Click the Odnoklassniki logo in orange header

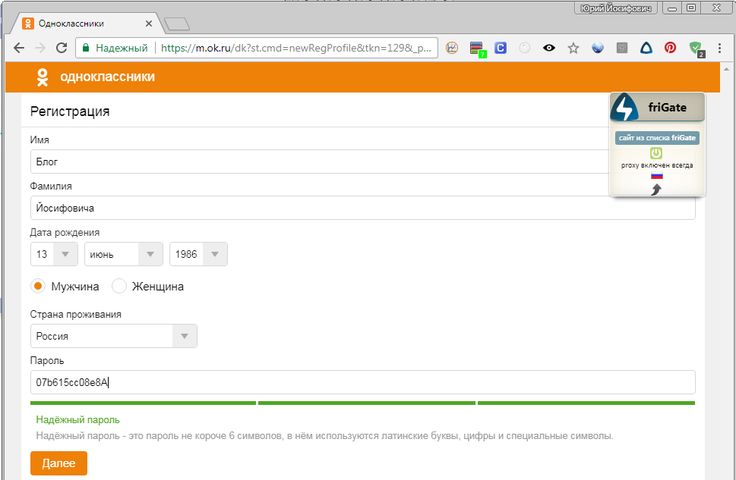(42, 77)
